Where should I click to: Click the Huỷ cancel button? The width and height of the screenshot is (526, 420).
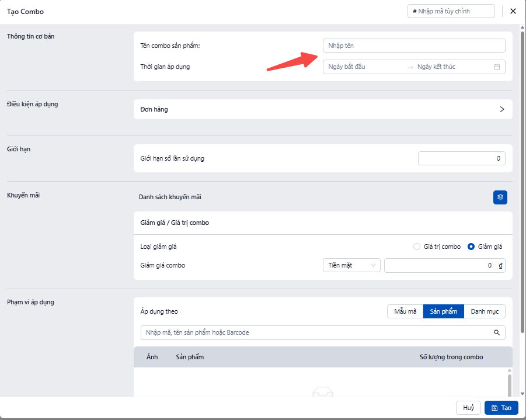tap(468, 408)
